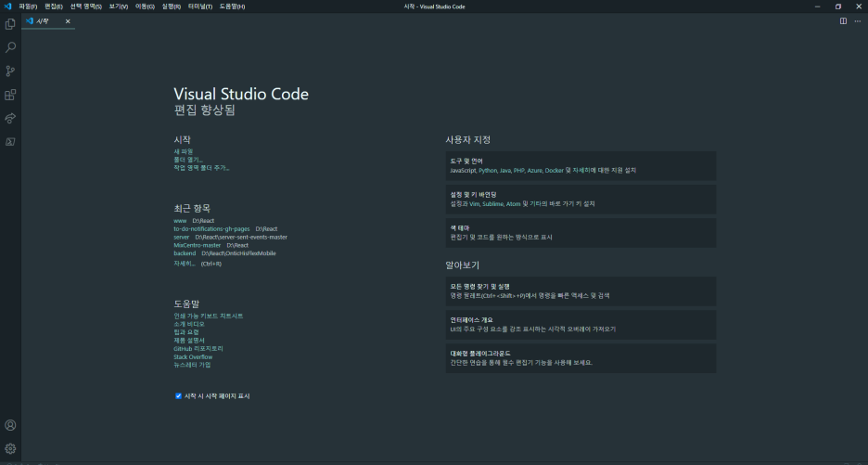Click the Sublime keybinding link

tap(492, 204)
